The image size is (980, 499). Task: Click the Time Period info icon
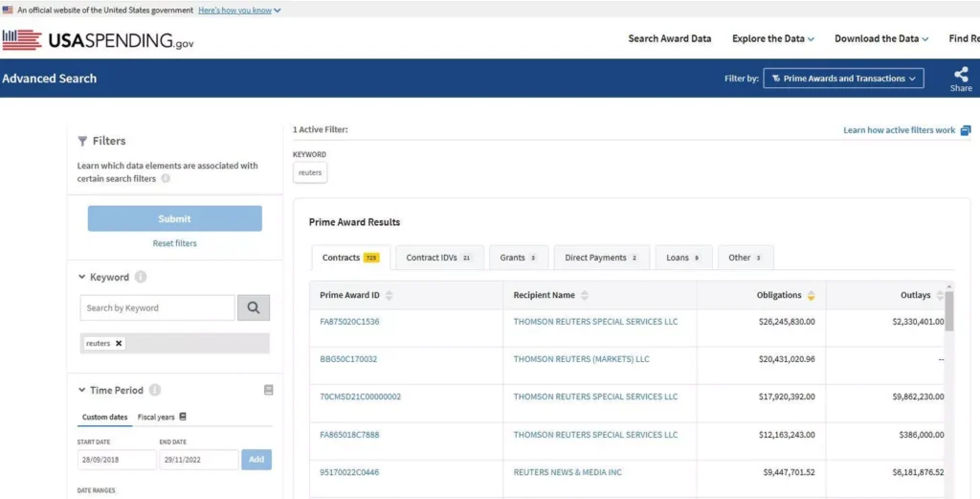(155, 390)
